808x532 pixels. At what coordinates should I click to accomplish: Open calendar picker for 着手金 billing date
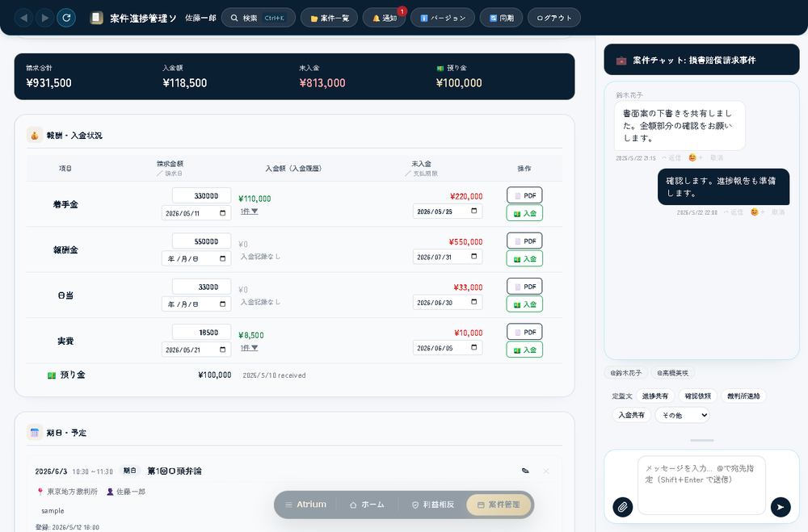coord(223,213)
